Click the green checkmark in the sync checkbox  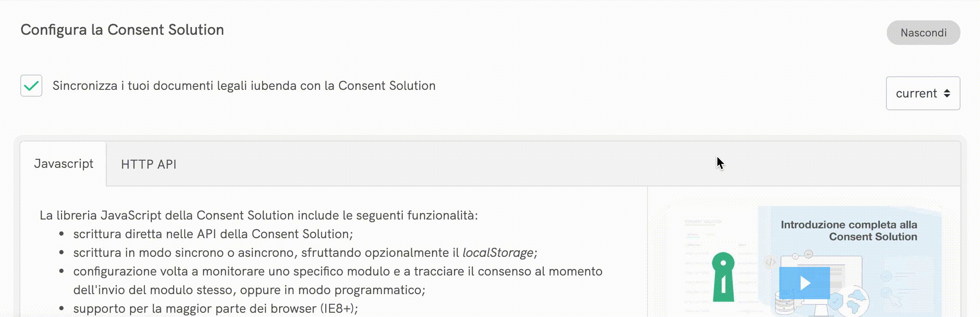click(31, 86)
